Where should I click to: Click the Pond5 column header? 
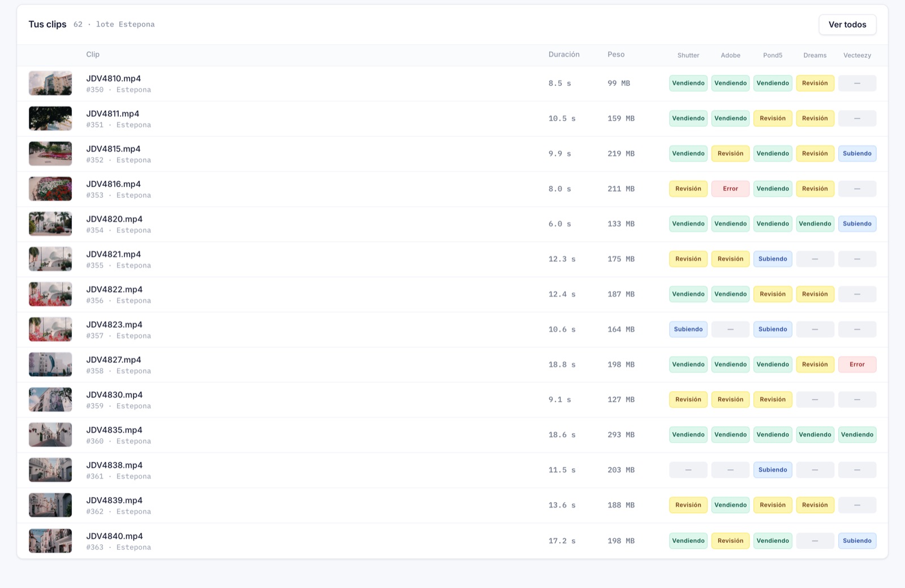pos(773,55)
